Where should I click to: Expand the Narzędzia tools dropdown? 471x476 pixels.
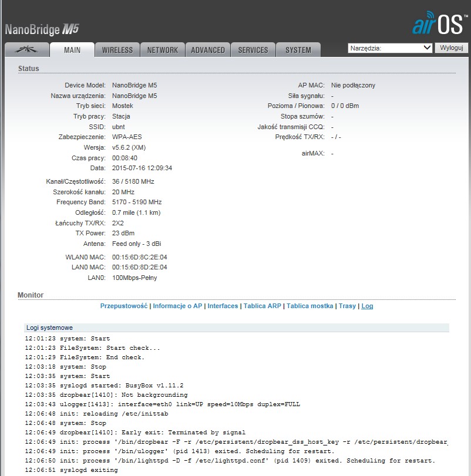(x=390, y=48)
